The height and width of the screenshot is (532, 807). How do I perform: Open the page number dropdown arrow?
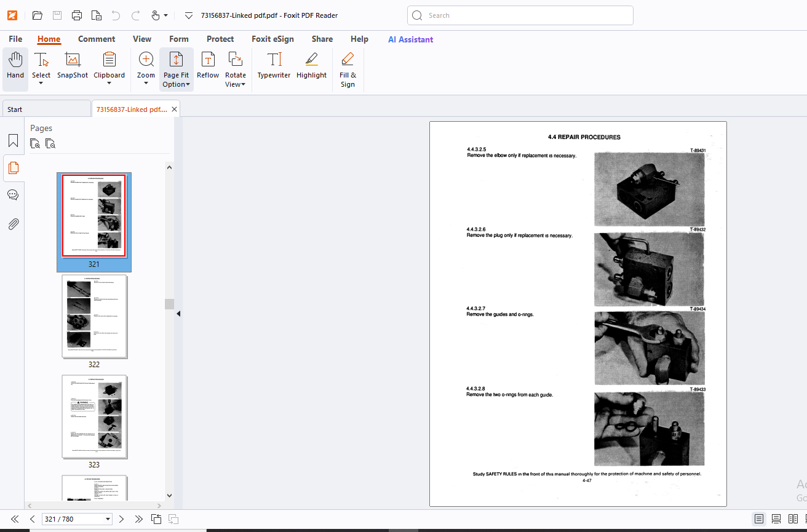[108, 519]
